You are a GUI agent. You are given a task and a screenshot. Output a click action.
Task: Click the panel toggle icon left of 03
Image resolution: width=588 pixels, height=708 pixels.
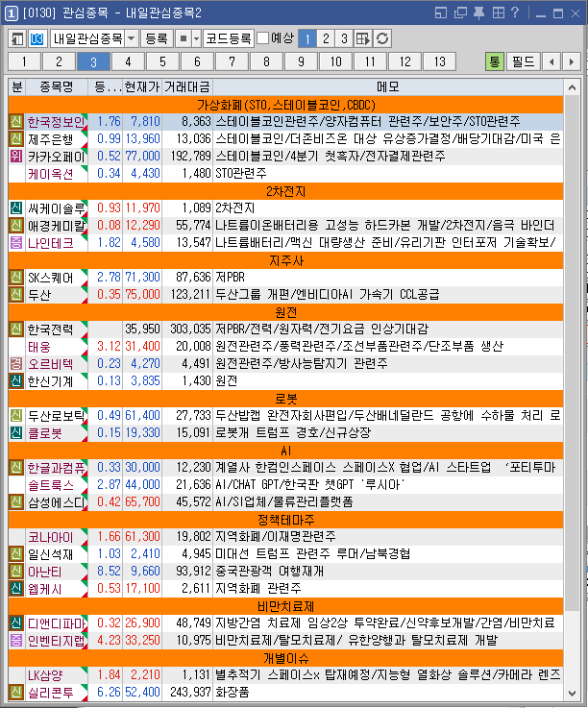[17, 38]
